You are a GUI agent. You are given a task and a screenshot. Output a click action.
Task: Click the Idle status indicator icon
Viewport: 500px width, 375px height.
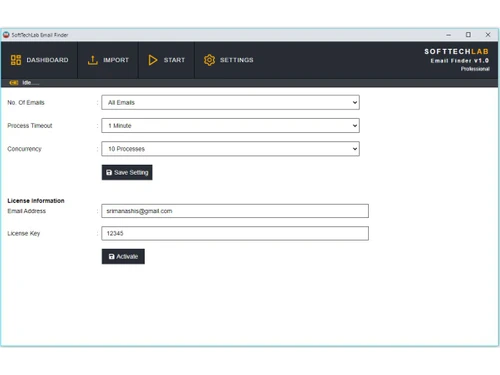click(x=14, y=83)
